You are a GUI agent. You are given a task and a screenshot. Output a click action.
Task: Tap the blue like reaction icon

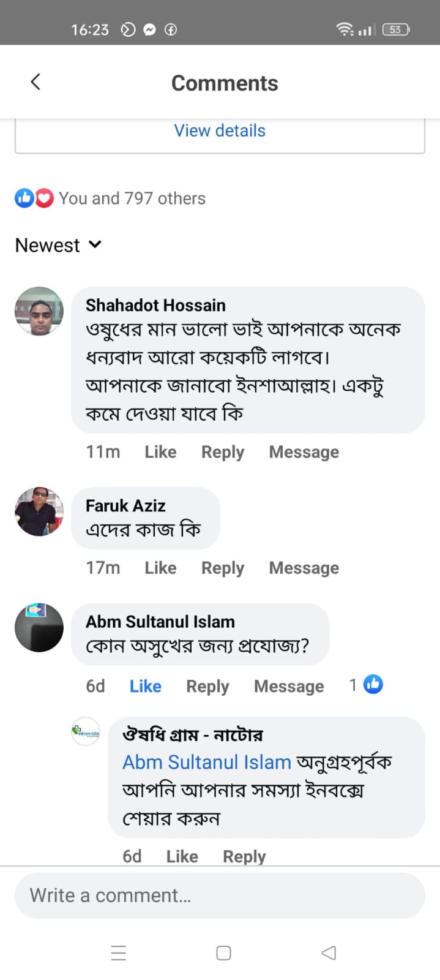pos(24,198)
